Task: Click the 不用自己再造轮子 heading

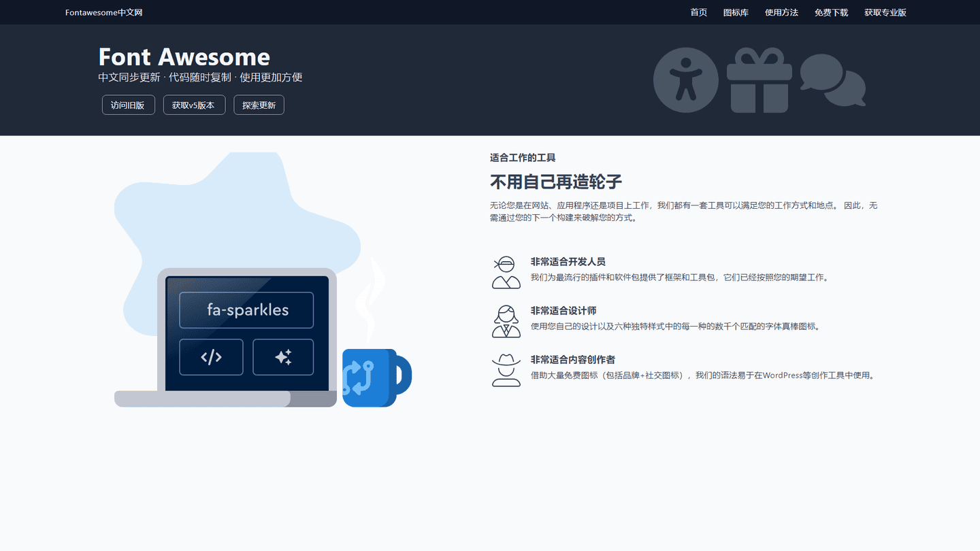Action: tap(556, 182)
